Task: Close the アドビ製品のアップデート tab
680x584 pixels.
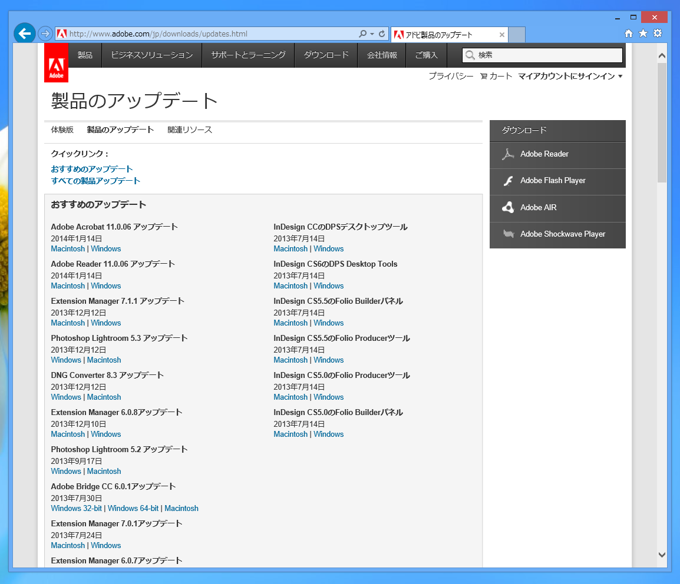Action: (x=502, y=35)
